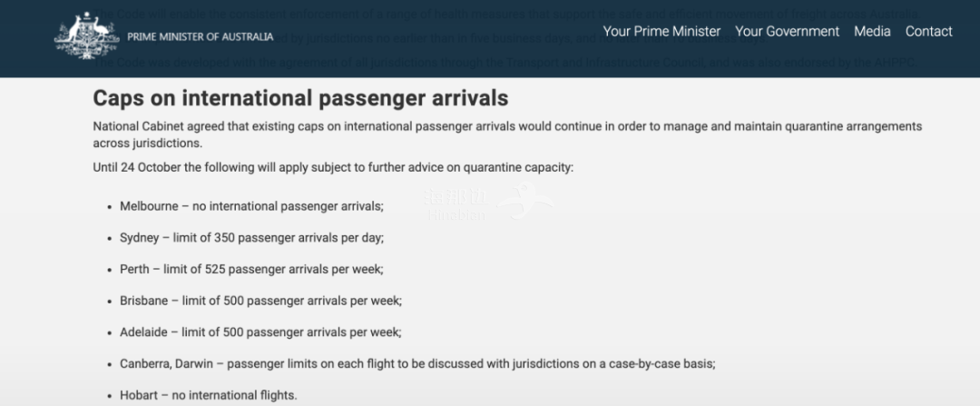This screenshot has width=980, height=406.
Task: Select the Adelaide limit of 500 bullet item
Action: click(260, 332)
